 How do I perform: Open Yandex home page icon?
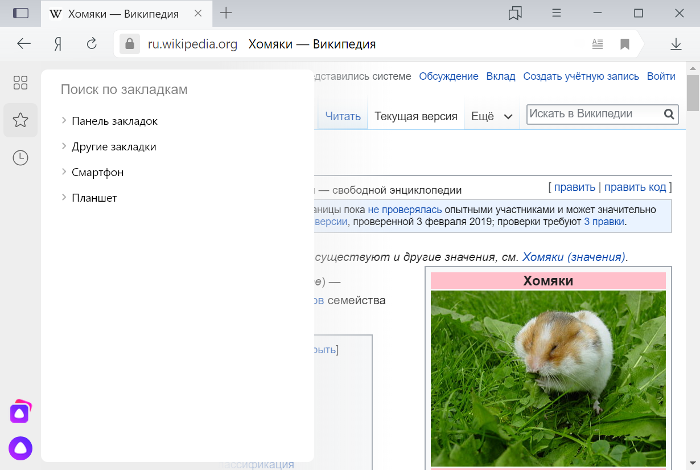point(58,44)
